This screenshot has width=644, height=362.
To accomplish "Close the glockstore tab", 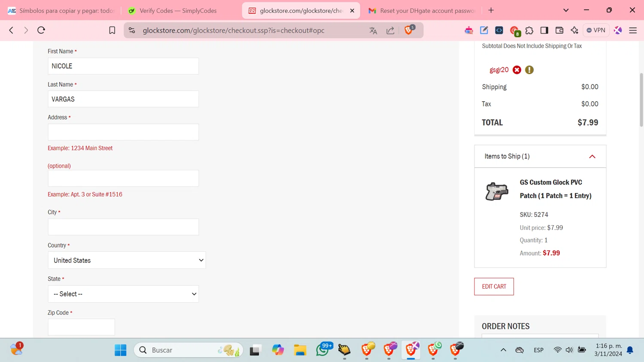I will pos(352,11).
